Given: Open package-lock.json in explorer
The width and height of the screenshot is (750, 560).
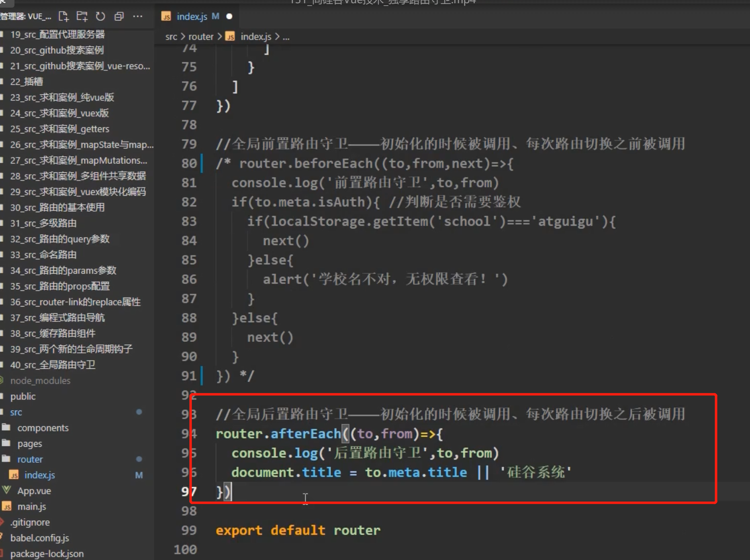Looking at the screenshot, I should [47, 554].
